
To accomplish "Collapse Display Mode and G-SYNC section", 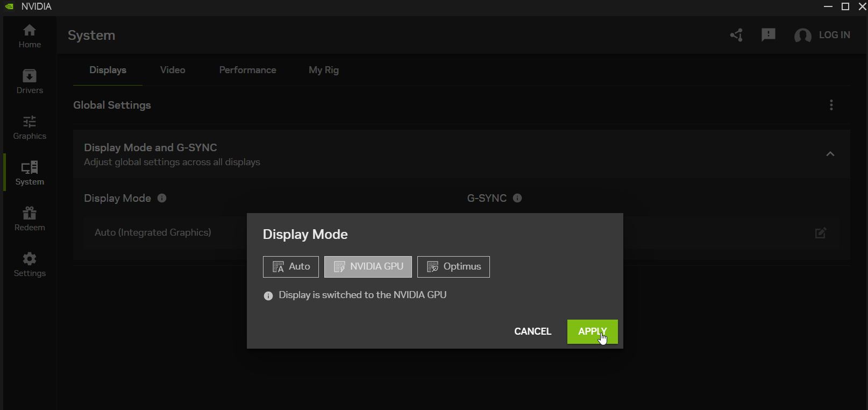I will click(x=830, y=154).
